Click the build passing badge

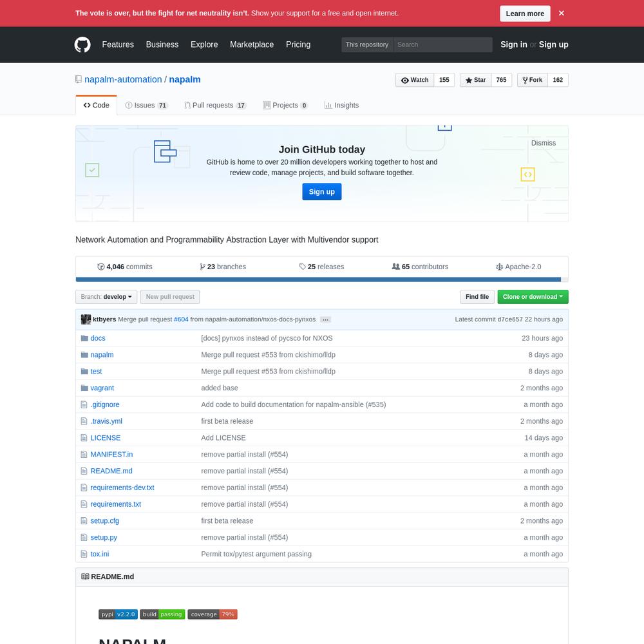tap(163, 614)
